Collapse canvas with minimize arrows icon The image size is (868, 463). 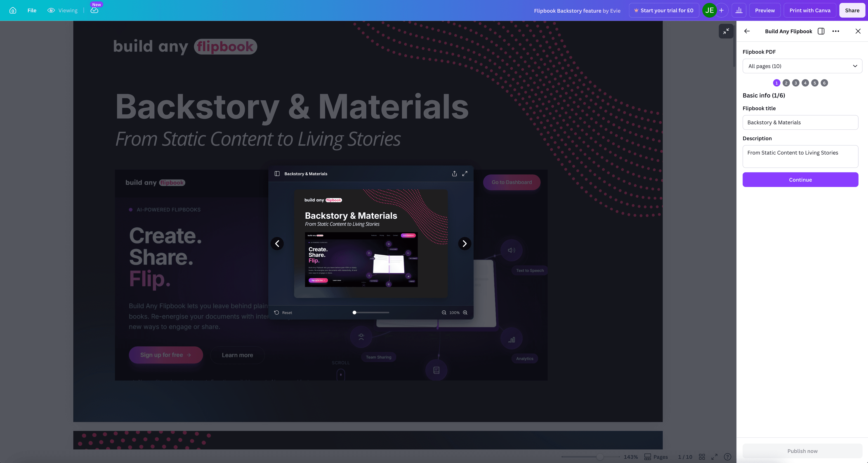point(726,31)
